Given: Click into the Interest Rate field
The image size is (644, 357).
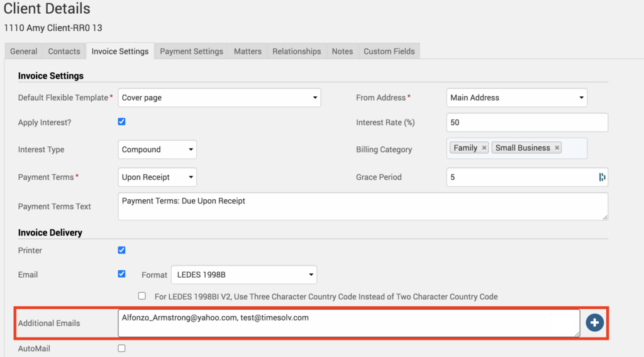Looking at the screenshot, I should point(526,123).
